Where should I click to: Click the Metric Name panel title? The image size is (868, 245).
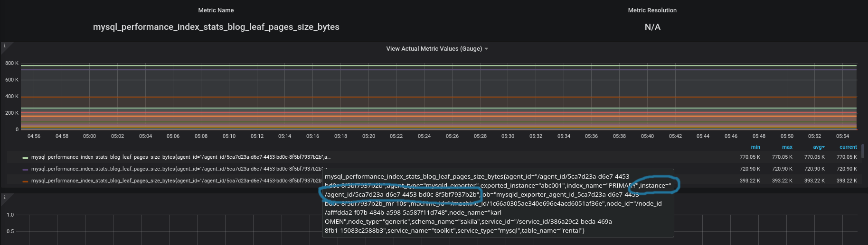pos(216,10)
